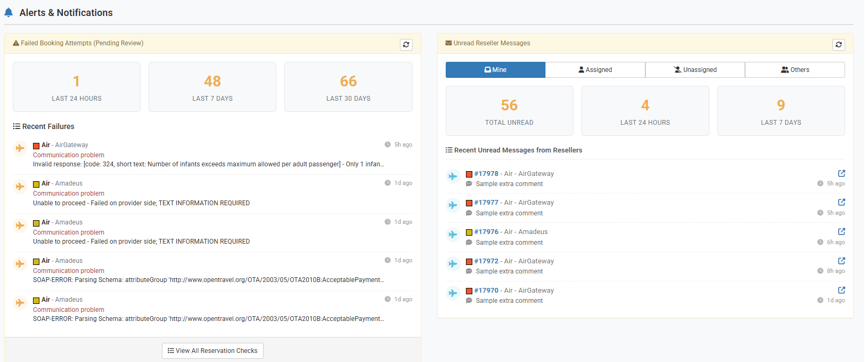Click Communication problem under Air - AirGateway
The image size is (868, 362).
click(x=69, y=155)
